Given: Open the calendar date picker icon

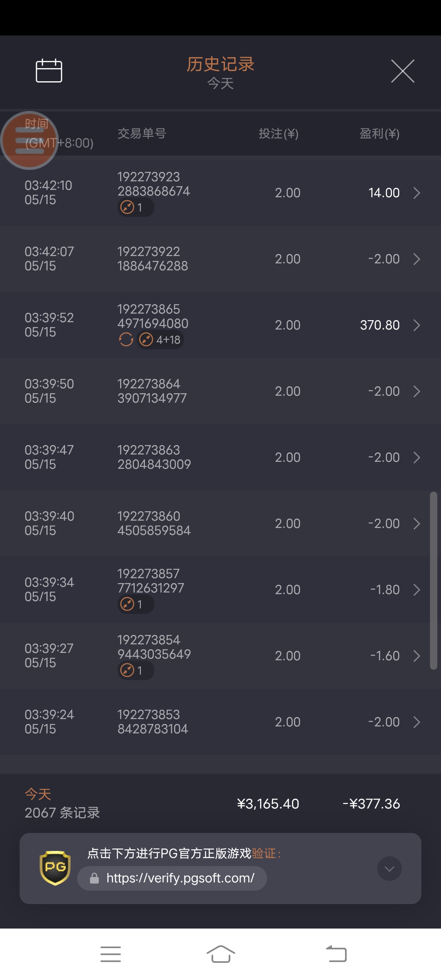Looking at the screenshot, I should coord(49,71).
